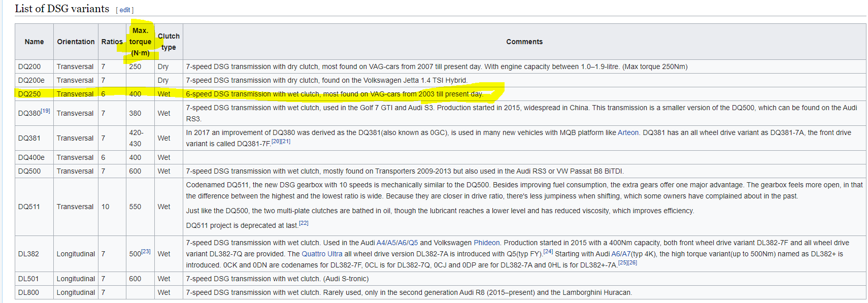Open citation 19 next to DQ380
868x303 pixels.
coord(45,111)
